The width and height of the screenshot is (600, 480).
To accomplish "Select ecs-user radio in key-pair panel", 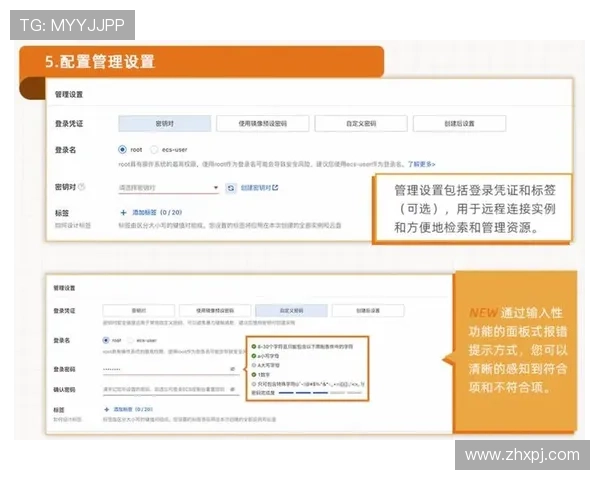I will 154,150.
